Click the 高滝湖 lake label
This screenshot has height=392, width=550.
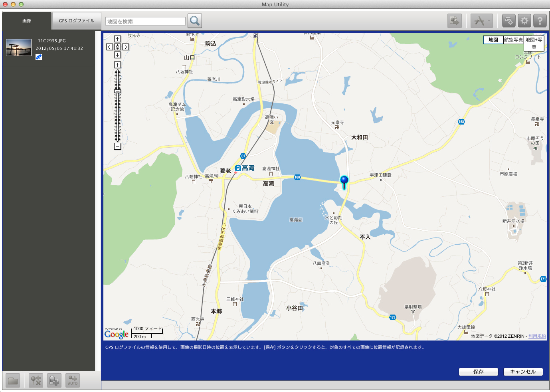point(296,220)
